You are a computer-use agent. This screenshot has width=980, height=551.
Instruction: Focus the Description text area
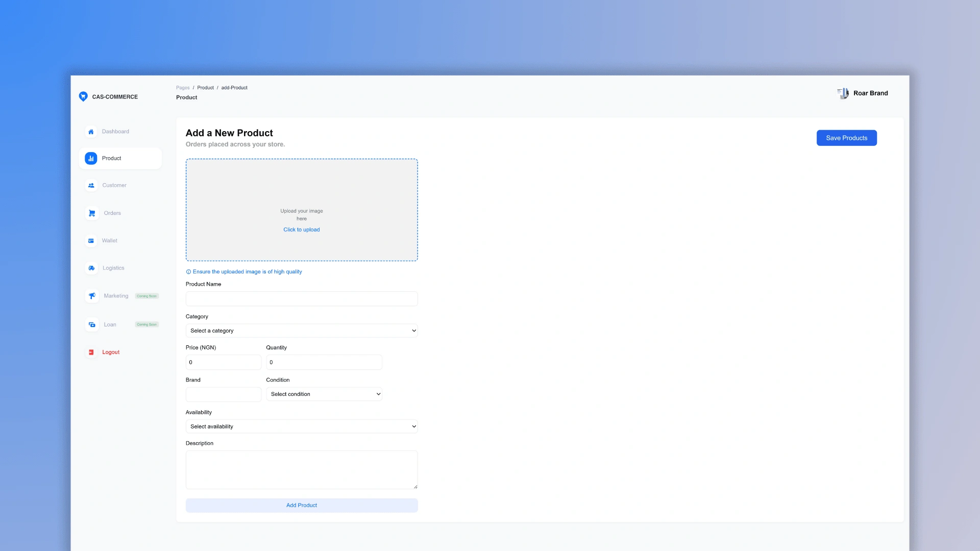302,470
